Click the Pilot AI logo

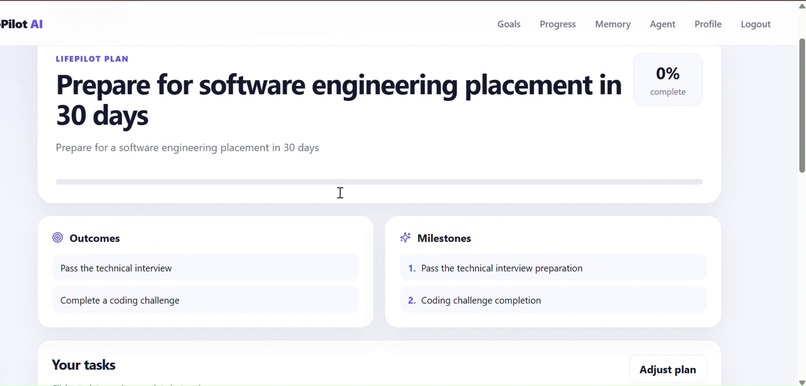coord(22,24)
